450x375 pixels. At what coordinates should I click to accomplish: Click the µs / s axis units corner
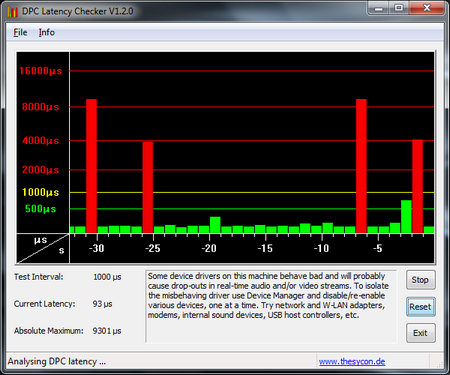pyautogui.click(x=43, y=248)
